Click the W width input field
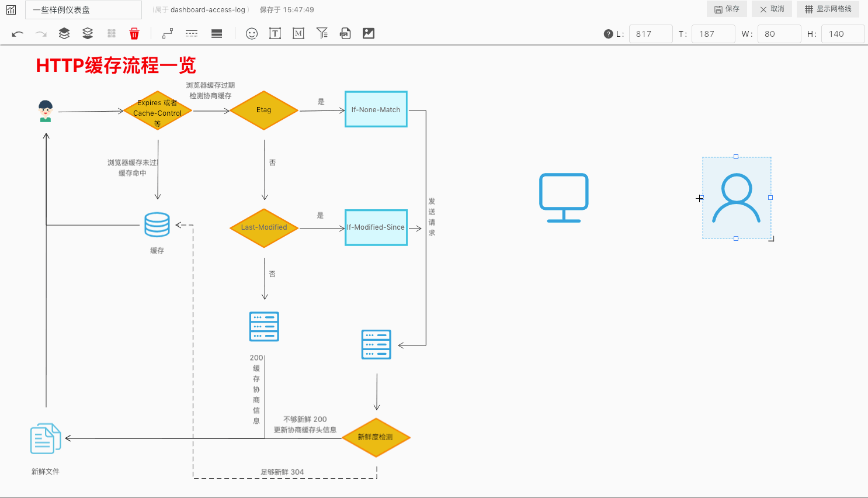This screenshot has height=498, width=868. pos(779,34)
